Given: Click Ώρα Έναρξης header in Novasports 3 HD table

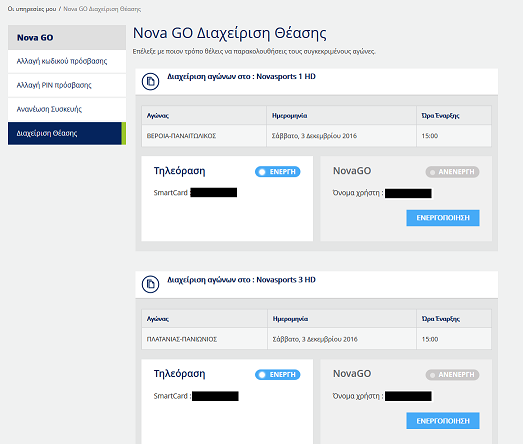Looking at the screenshot, I should [454, 319].
